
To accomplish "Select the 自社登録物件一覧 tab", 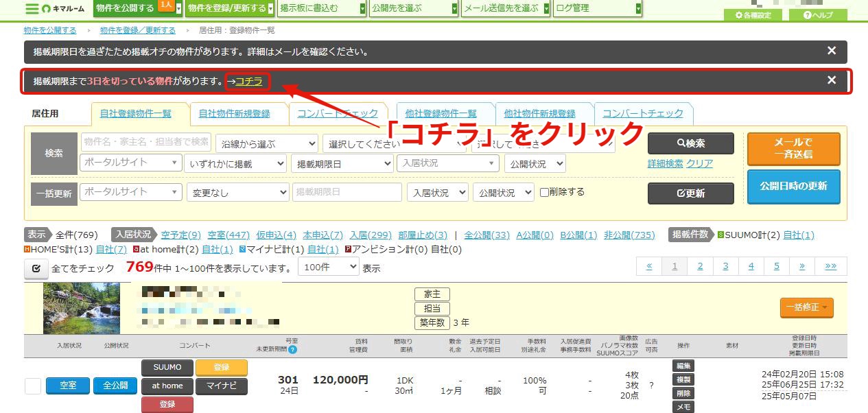I will click(x=135, y=114).
